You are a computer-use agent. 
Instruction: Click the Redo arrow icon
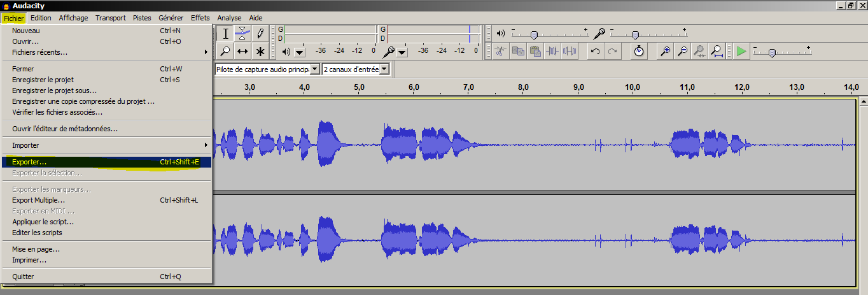click(612, 51)
